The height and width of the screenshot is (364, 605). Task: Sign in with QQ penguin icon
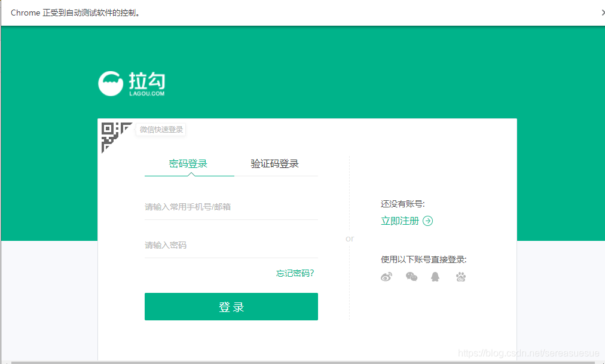tap(435, 277)
